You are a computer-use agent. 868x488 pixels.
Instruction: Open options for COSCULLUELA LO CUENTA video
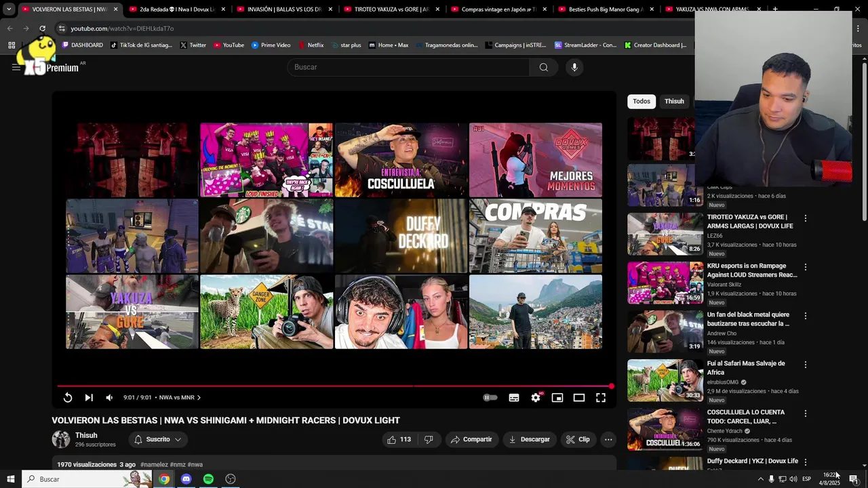click(x=806, y=413)
